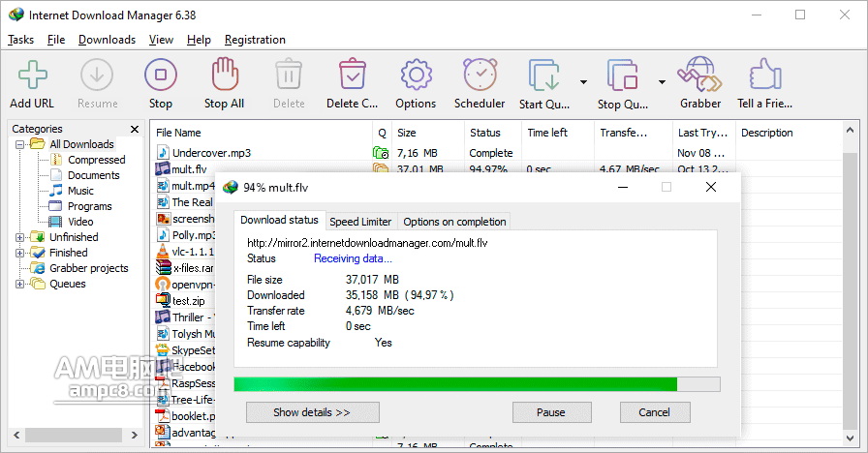Open the Registration menu
Viewport: 868px width, 453px height.
255,40
